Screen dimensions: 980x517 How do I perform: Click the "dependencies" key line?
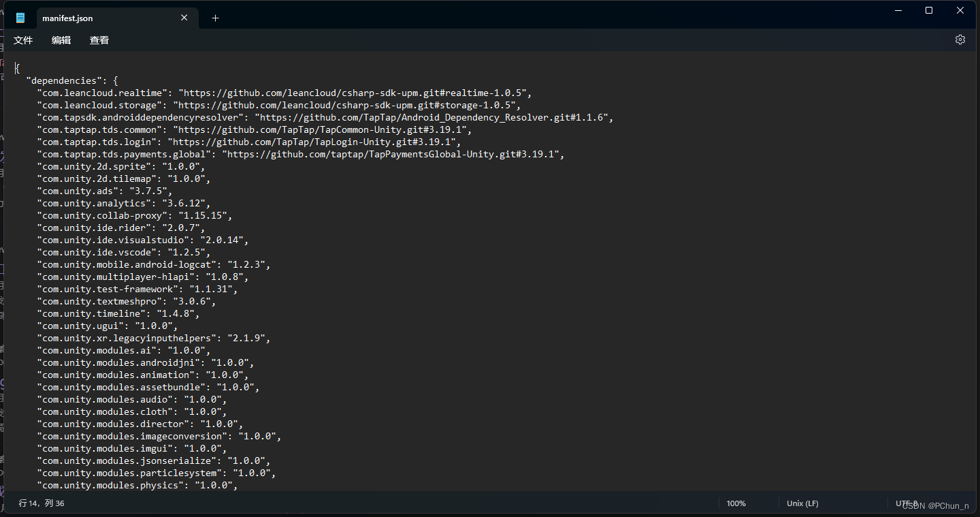[x=73, y=80]
